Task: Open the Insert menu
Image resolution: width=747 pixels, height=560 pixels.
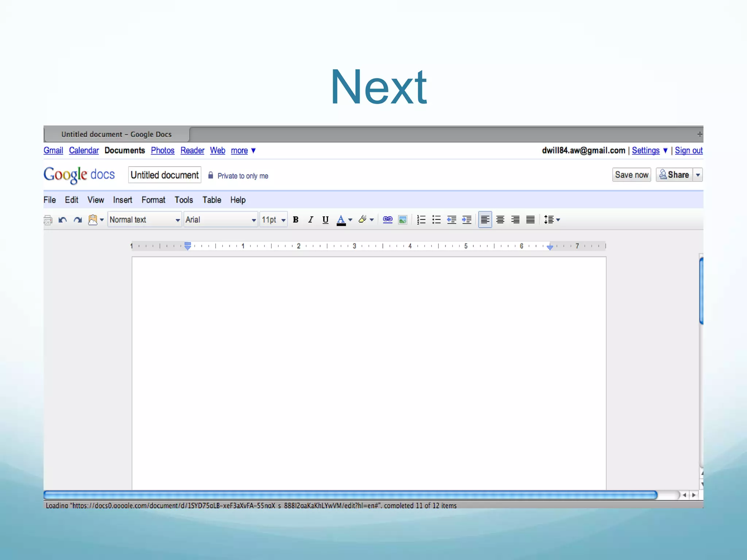Action: [122, 200]
